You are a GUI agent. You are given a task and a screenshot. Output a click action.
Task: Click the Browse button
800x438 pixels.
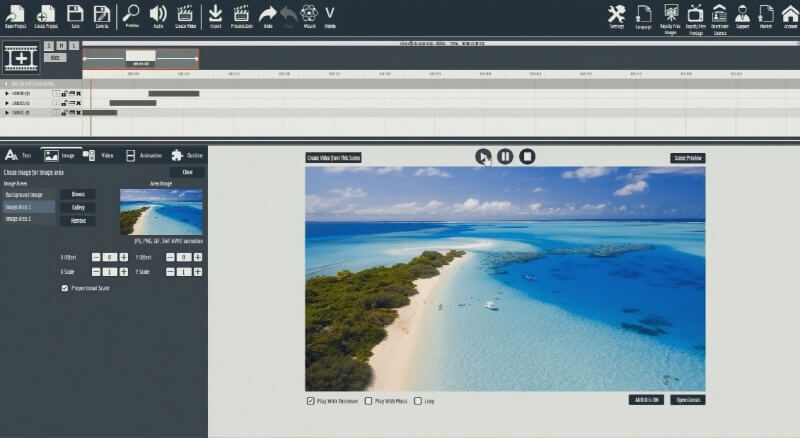tap(78, 194)
